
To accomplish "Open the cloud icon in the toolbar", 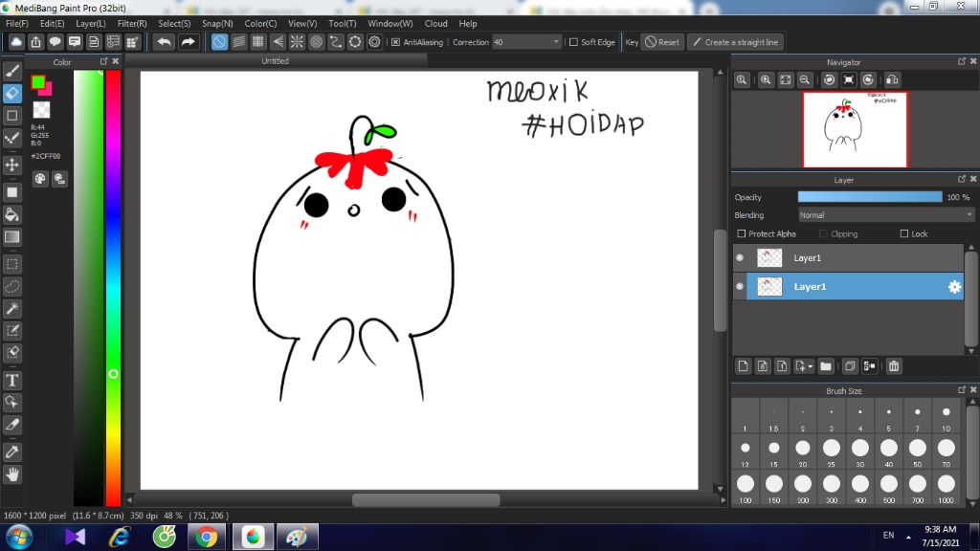I will point(16,42).
